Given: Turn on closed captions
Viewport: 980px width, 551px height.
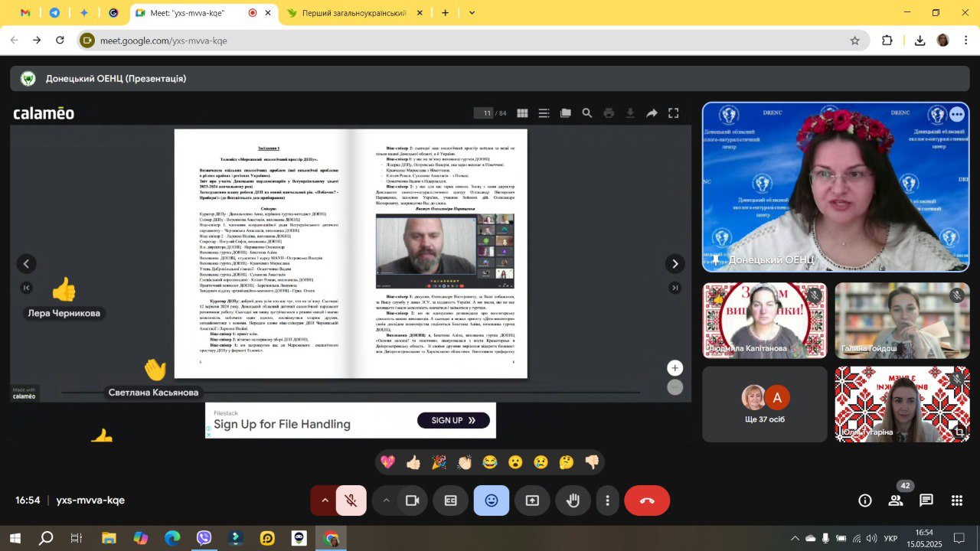Looking at the screenshot, I should pos(451,500).
